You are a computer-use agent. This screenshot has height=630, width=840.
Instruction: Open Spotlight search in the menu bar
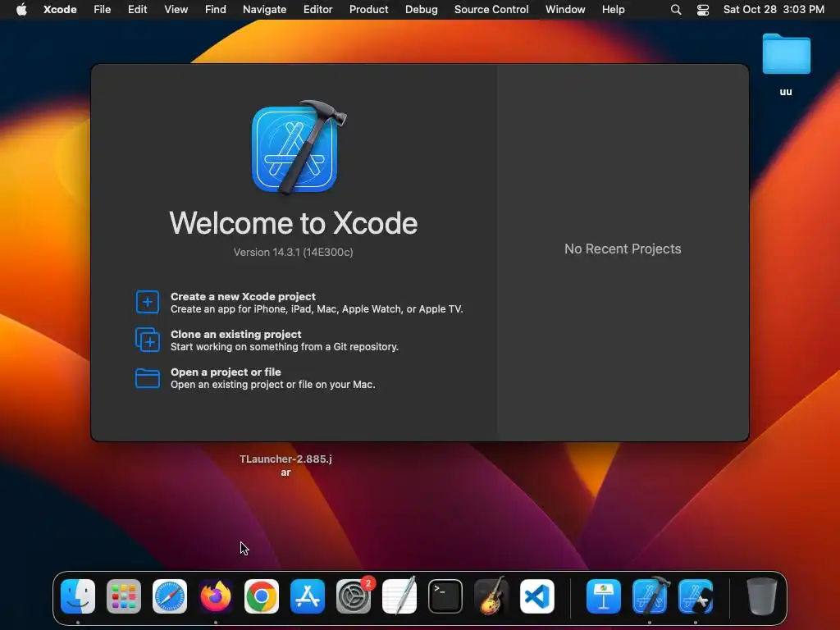[676, 10]
